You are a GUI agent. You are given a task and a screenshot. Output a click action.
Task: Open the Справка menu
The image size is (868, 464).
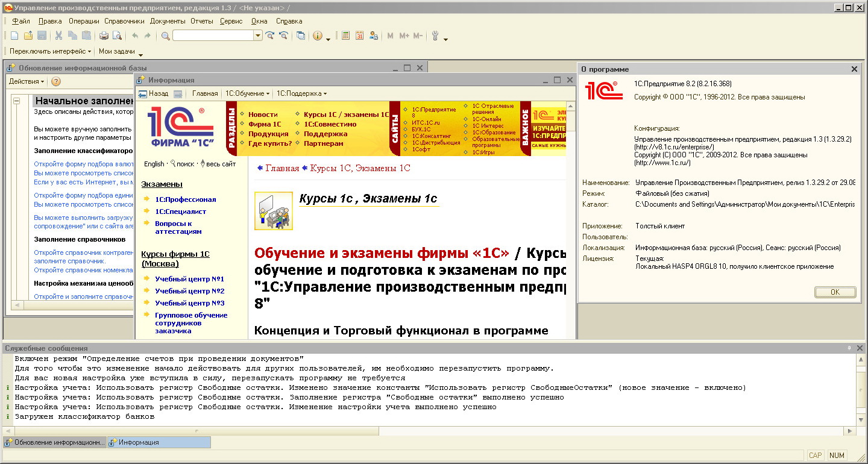pos(289,21)
